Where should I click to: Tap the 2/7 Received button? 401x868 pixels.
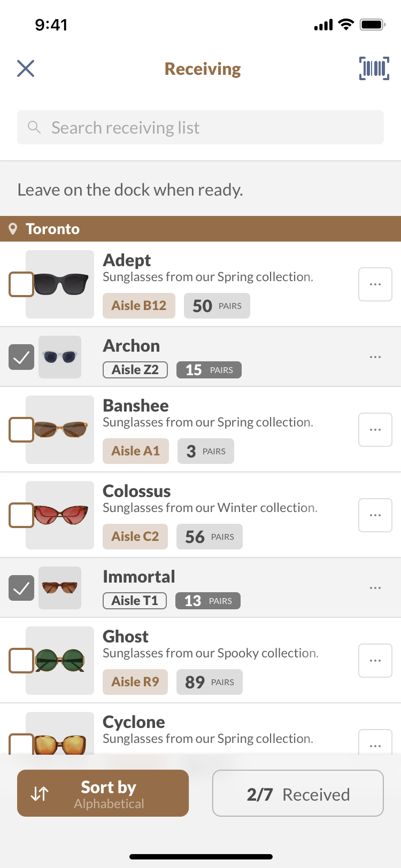[298, 793]
